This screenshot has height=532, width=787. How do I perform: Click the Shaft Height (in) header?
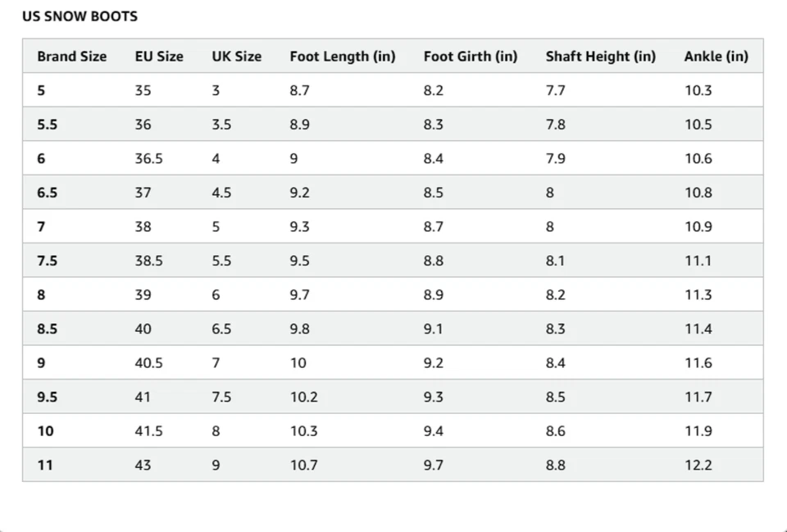click(x=601, y=57)
